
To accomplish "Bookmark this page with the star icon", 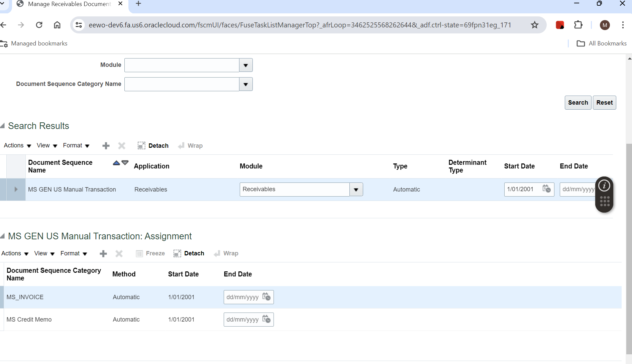I will [x=535, y=25].
